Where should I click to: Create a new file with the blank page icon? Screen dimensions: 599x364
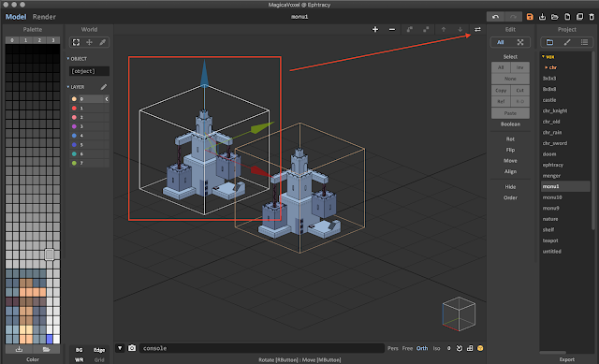[x=567, y=17]
